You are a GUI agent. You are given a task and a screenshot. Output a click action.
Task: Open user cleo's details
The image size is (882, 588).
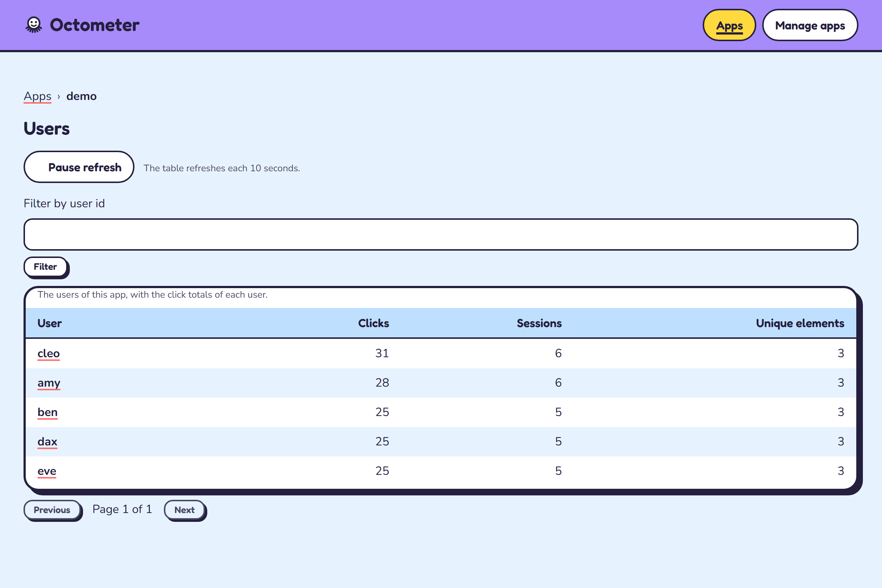click(49, 353)
